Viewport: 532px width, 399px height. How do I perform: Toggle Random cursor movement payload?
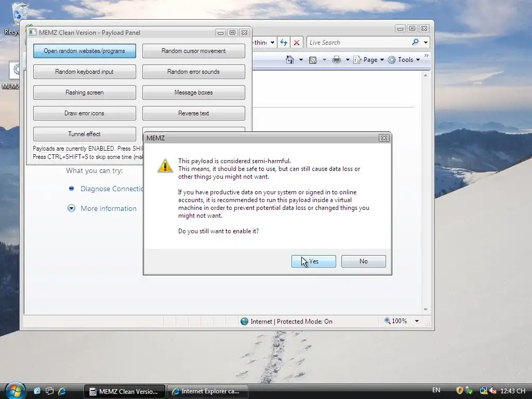[x=193, y=51]
